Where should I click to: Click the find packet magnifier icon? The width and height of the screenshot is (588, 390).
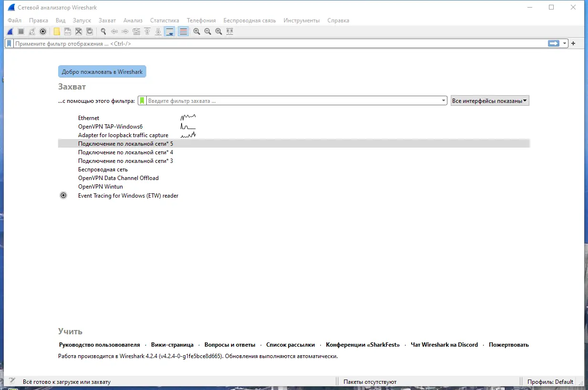pyautogui.click(x=103, y=31)
